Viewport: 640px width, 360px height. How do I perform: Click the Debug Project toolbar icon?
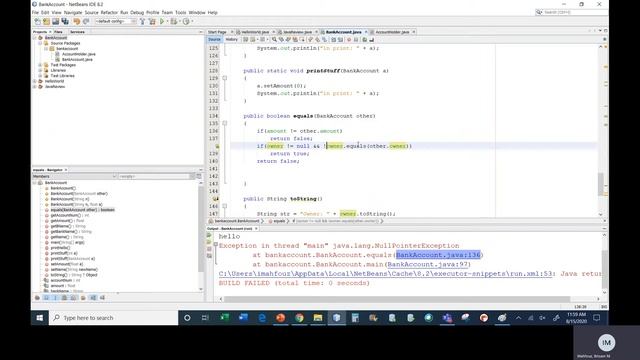pos(174,21)
